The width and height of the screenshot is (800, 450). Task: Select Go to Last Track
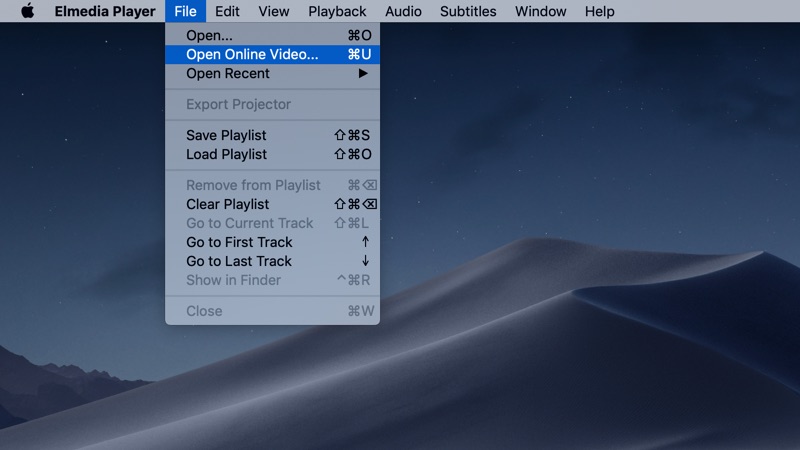point(272,261)
